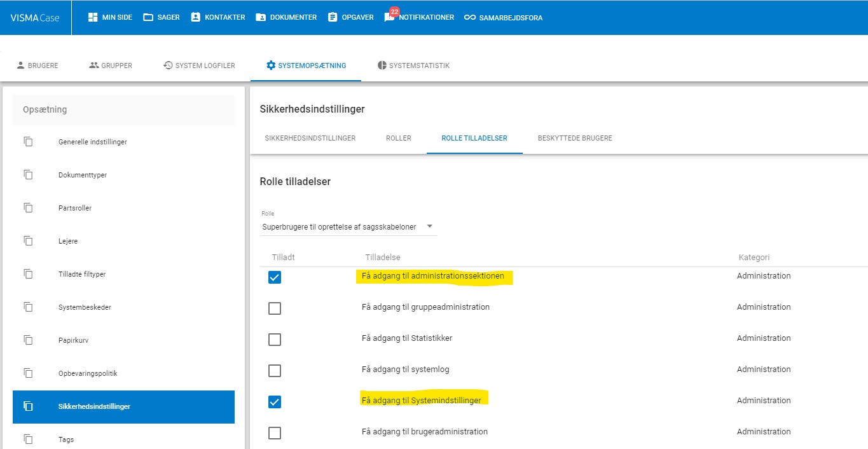
Task: Check the Statistikker permission checkbox
Action: click(275, 340)
